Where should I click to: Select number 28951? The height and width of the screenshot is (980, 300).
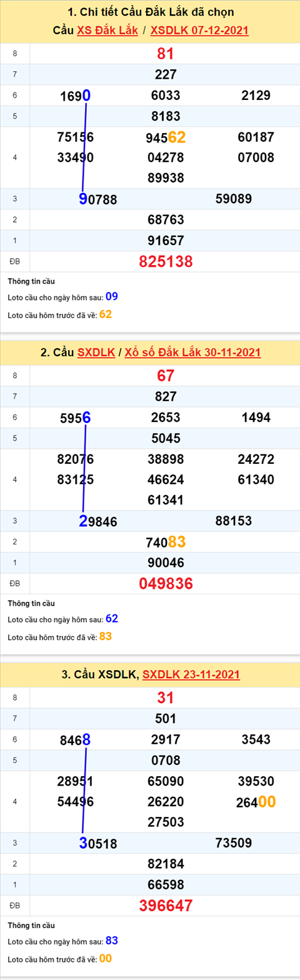75,781
